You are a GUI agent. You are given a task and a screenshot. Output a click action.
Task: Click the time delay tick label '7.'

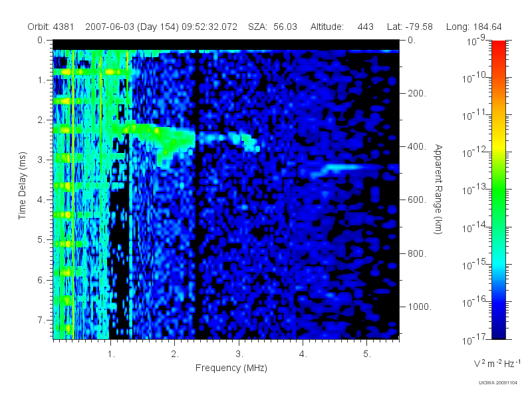tap(41, 320)
